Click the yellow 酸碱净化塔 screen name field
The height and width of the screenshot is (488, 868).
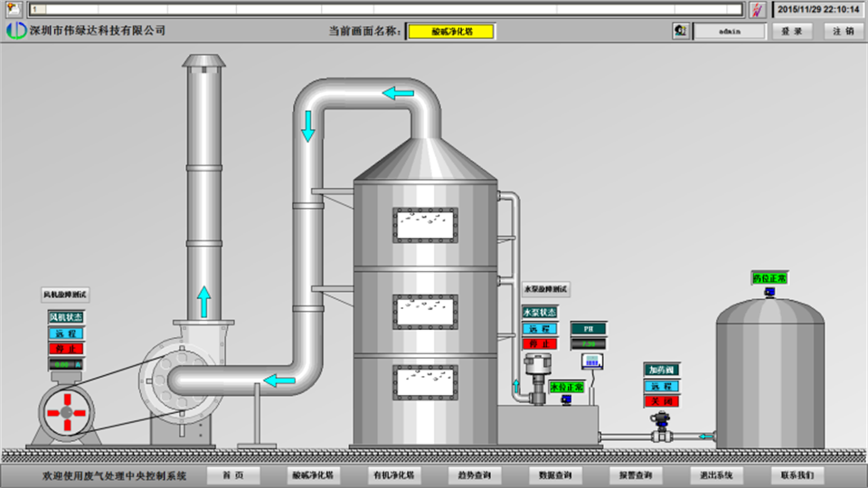pos(450,31)
